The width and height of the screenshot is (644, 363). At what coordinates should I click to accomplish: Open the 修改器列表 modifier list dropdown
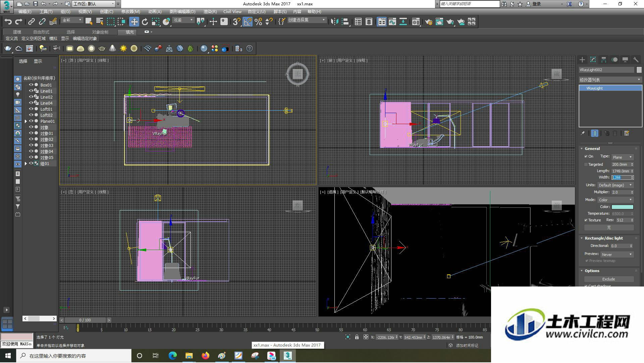(x=610, y=80)
